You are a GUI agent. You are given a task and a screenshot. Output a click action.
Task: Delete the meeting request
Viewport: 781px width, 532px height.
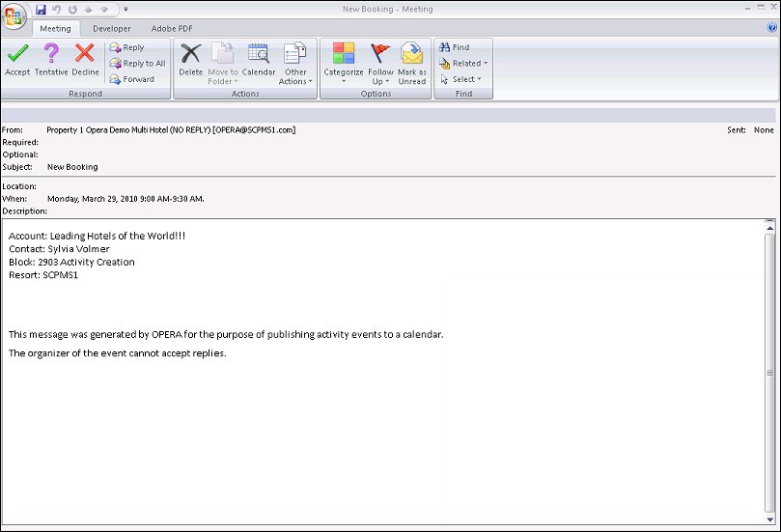click(x=191, y=59)
